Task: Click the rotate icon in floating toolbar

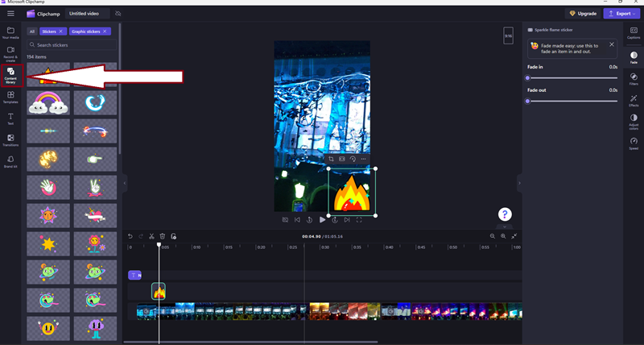Action: [353, 159]
